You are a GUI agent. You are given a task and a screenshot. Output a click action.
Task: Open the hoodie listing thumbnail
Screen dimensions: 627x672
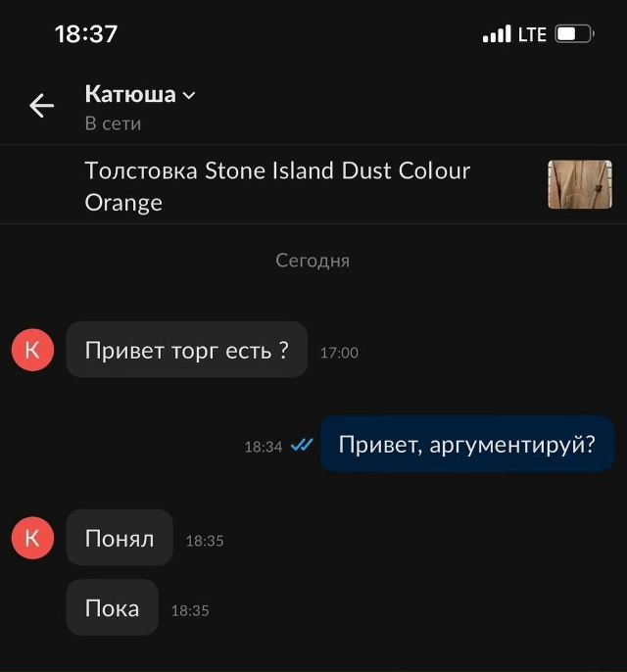coord(580,184)
